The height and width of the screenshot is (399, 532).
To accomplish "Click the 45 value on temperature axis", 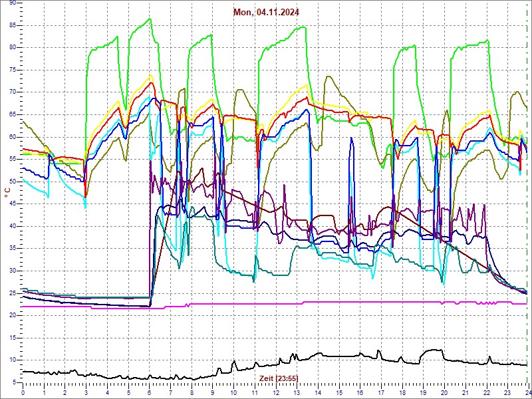I will [x=12, y=204].
